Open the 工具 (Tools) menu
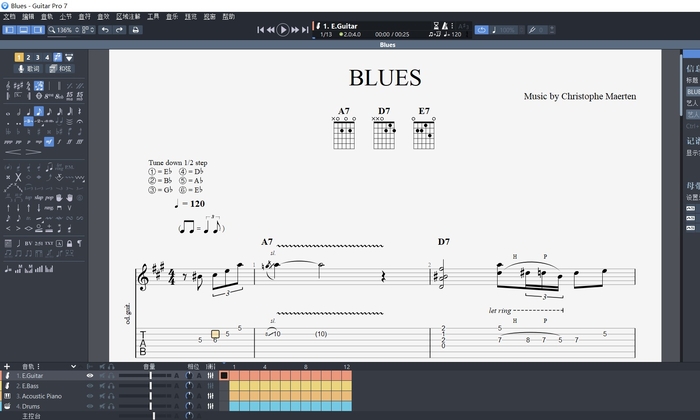Screen dimensions: 700x420 tap(152, 17)
